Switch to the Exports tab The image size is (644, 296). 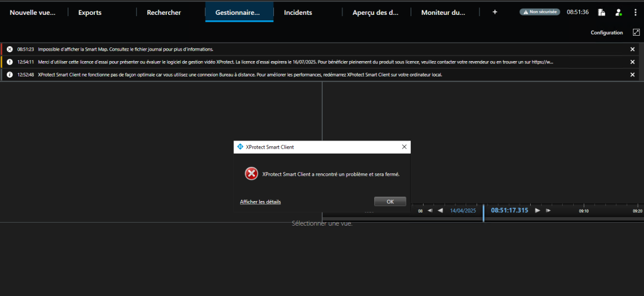90,12
